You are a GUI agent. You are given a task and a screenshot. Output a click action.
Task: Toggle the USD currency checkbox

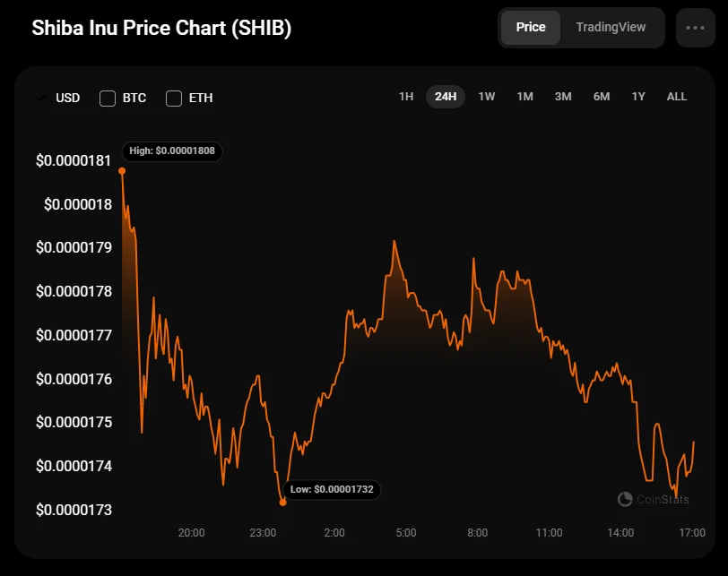click(42, 98)
